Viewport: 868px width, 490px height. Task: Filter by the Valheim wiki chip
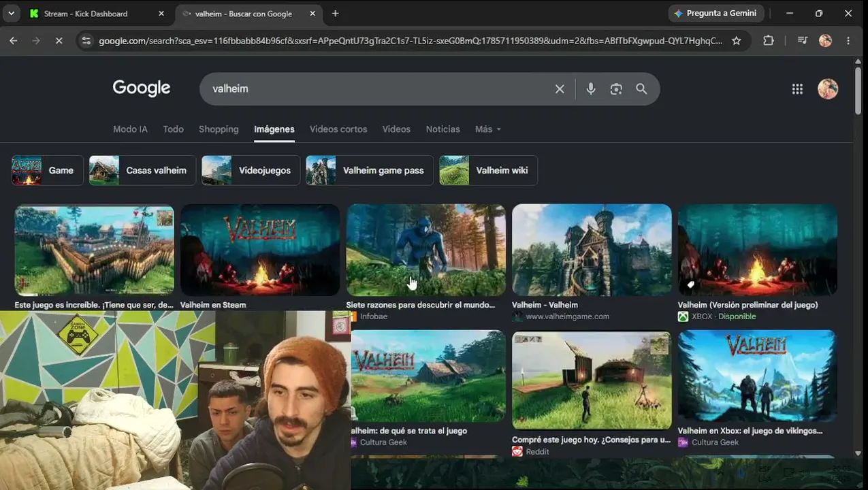[488, 170]
